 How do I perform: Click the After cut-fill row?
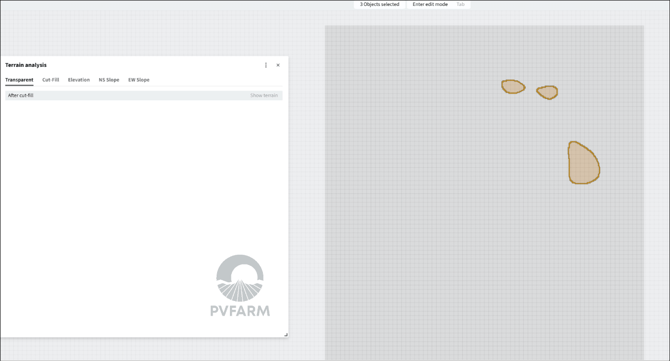(144, 95)
